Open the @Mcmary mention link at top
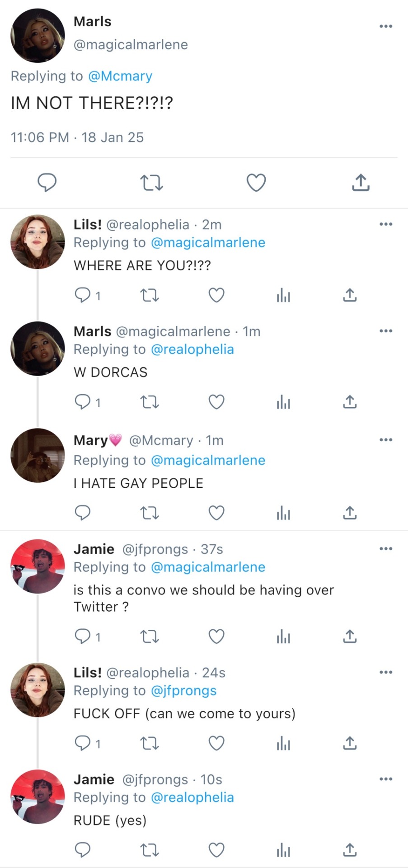This screenshot has width=408, height=868. (120, 76)
